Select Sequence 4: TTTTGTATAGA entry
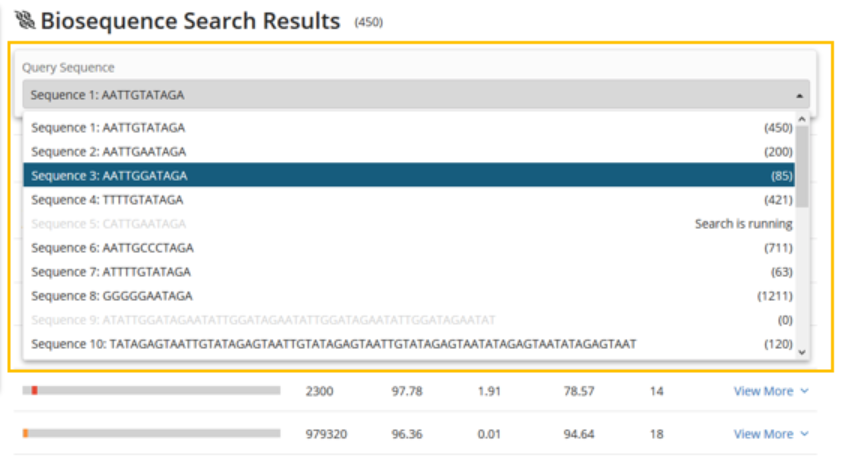843x459 pixels. click(x=108, y=200)
